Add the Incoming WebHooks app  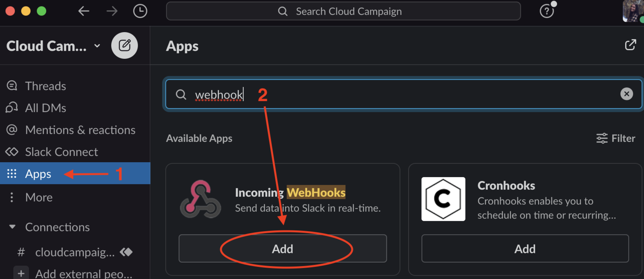coord(283,249)
